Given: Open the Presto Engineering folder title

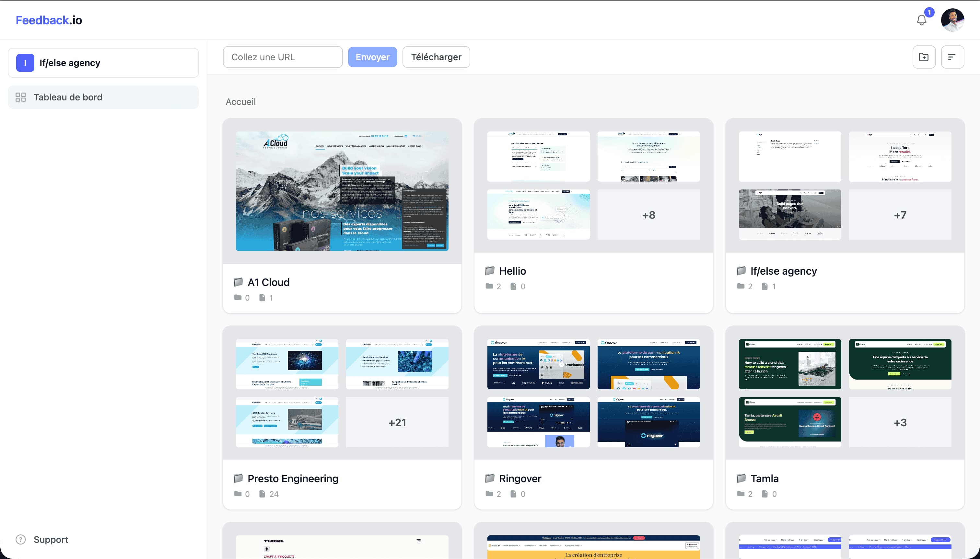Looking at the screenshot, I should 293,479.
